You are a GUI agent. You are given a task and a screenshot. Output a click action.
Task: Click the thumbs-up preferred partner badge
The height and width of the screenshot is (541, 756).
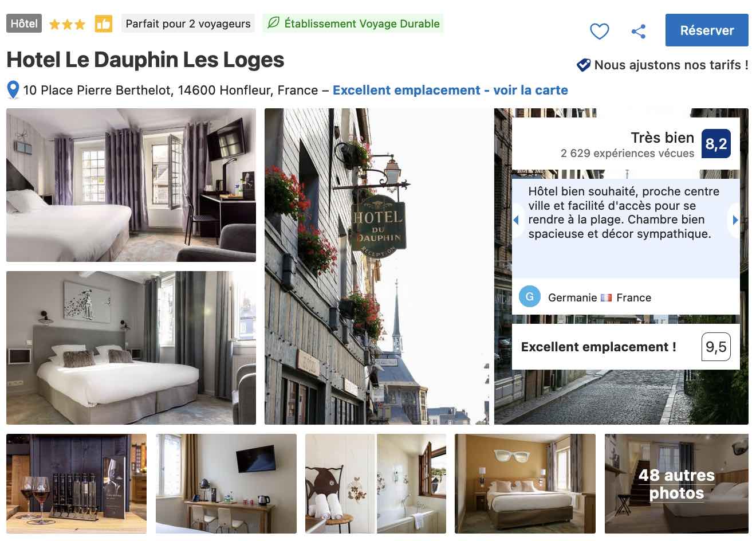(104, 23)
